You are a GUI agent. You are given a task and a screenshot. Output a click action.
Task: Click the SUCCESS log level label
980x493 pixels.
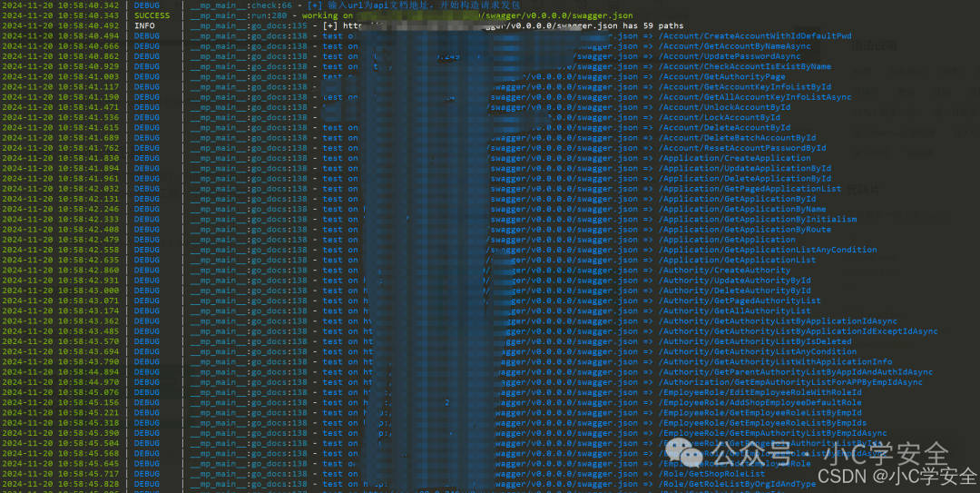(x=152, y=15)
